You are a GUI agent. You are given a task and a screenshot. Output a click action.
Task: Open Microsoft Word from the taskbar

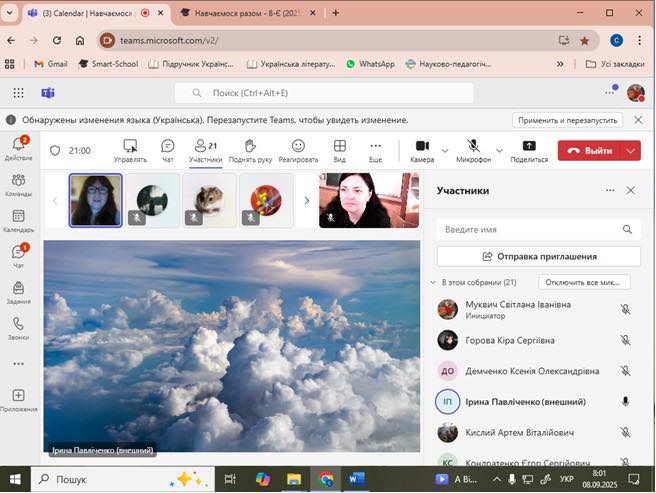click(357, 479)
